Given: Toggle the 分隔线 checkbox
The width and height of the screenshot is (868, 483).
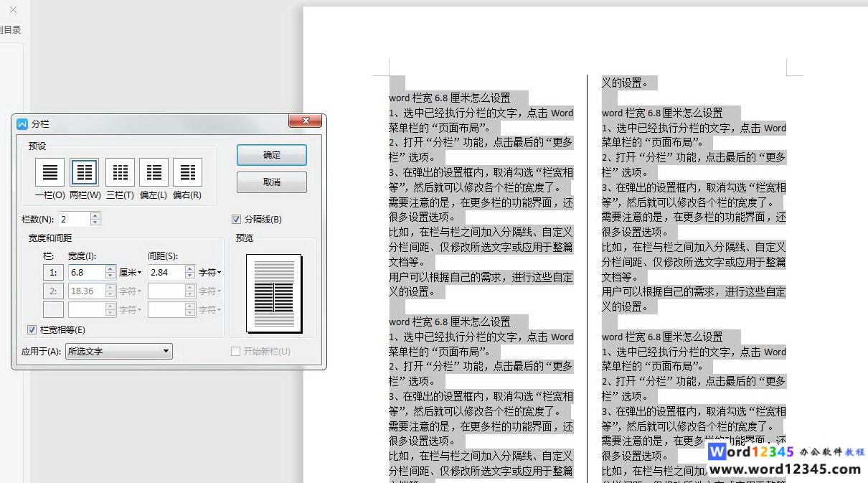Looking at the screenshot, I should (237, 220).
